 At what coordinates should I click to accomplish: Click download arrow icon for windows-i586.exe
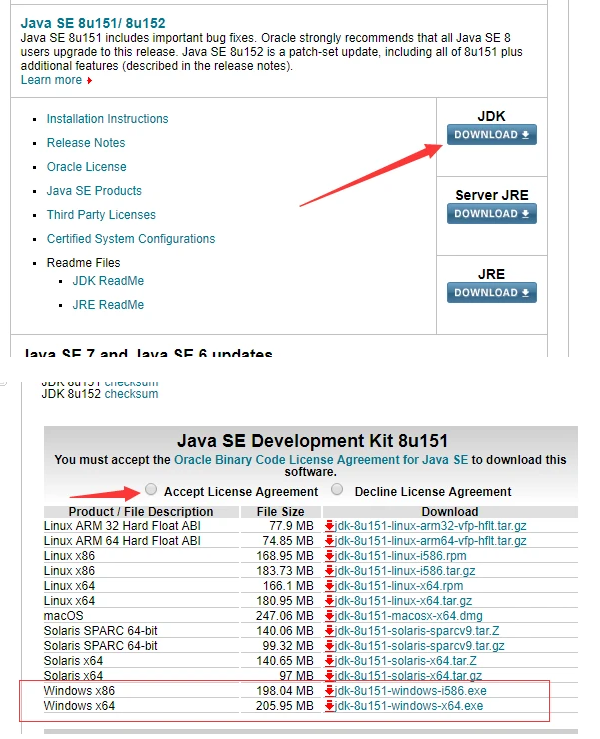pyautogui.click(x=329, y=691)
